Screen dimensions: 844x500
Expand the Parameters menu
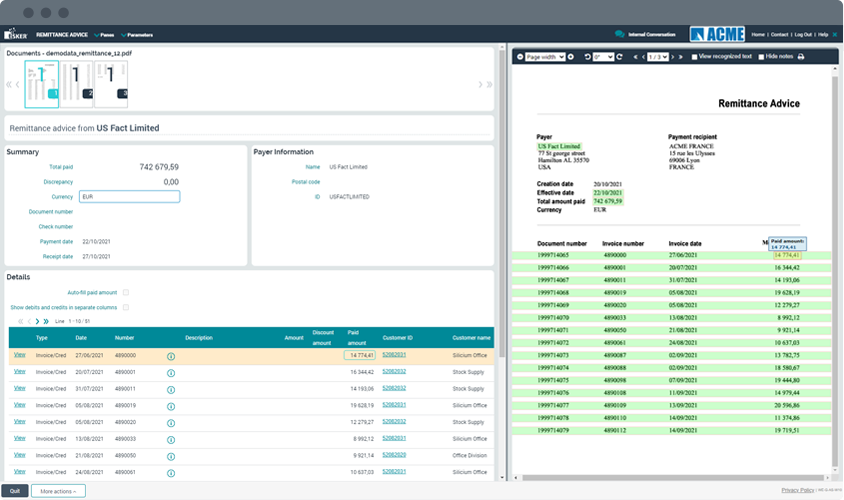(137, 35)
